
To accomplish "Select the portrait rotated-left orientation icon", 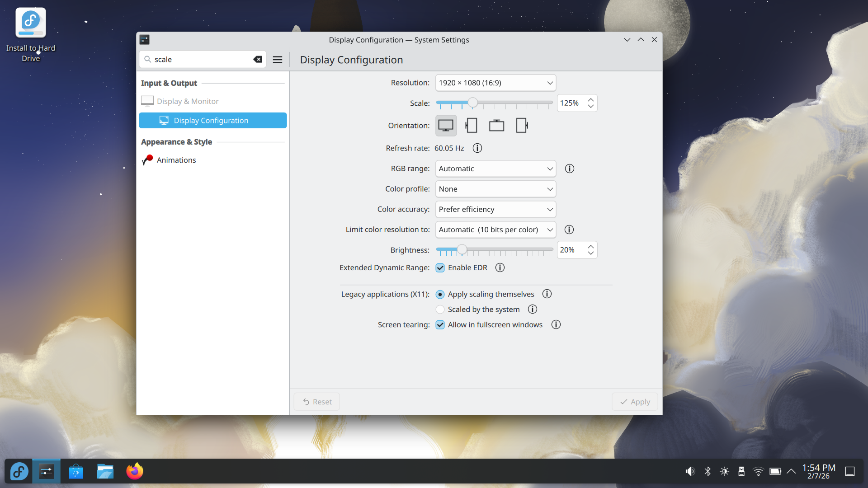I will click(x=471, y=126).
